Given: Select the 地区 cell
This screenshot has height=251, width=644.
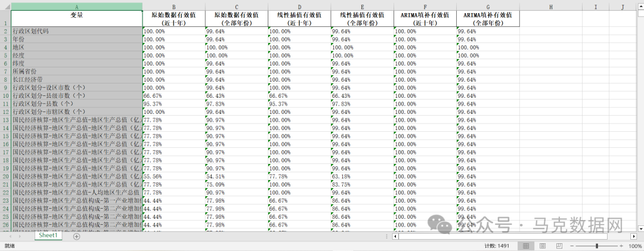Looking at the screenshot, I should coord(77,47).
